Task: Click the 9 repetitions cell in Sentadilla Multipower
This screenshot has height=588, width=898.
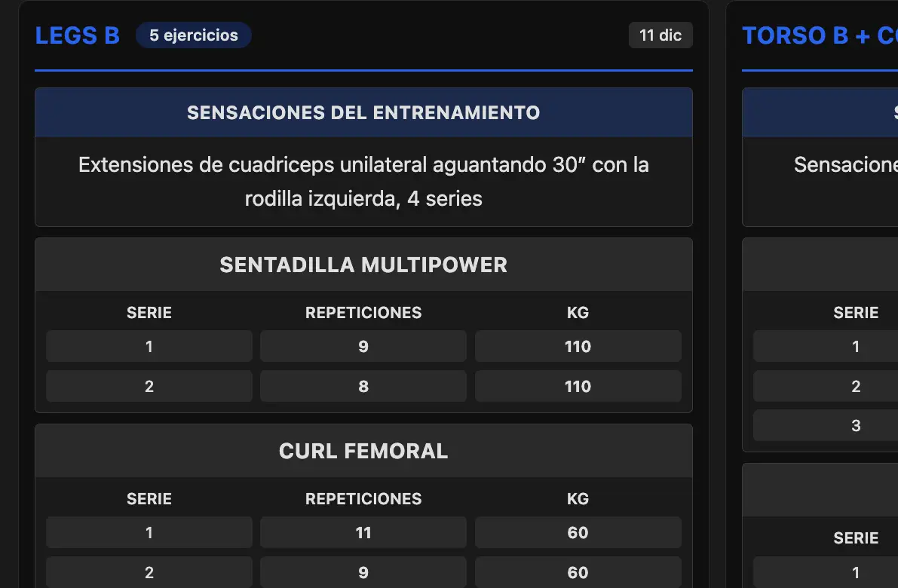Action: point(363,346)
